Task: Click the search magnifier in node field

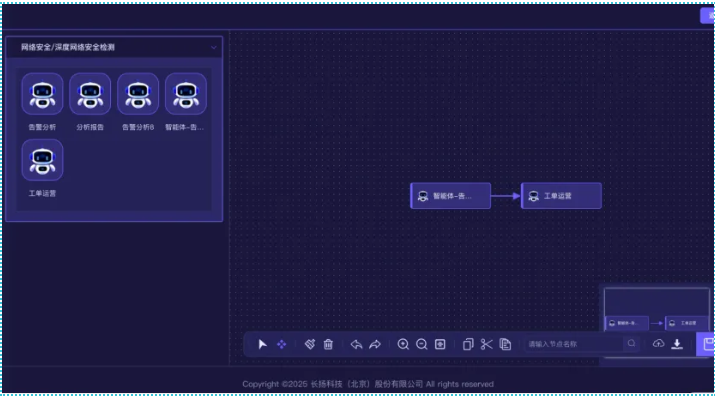Action: tap(632, 344)
